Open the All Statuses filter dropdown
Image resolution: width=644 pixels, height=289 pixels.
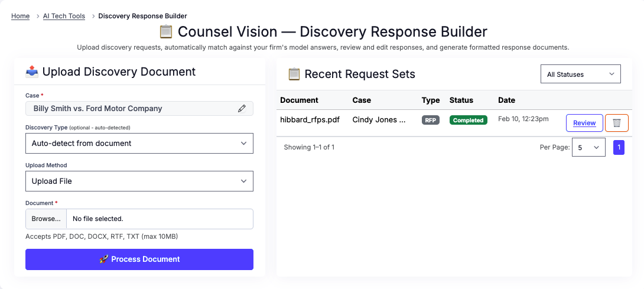pyautogui.click(x=580, y=74)
